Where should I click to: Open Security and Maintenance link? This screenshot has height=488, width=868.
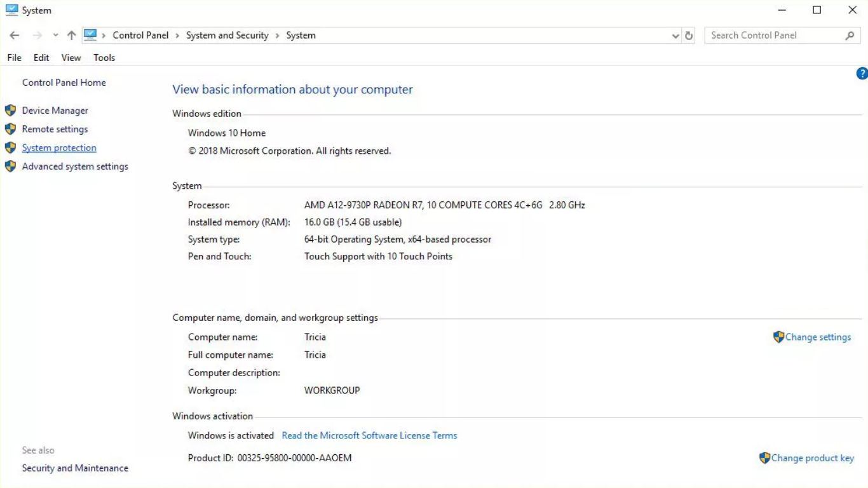75,468
